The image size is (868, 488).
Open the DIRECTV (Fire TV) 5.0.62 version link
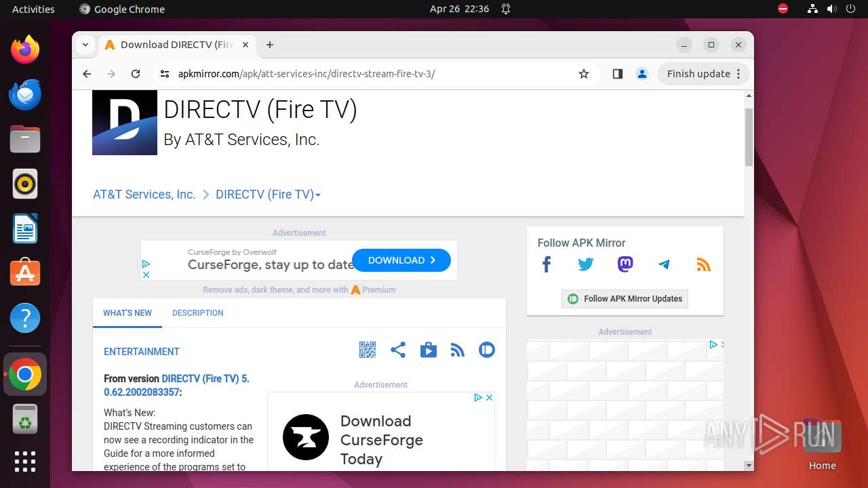click(x=176, y=386)
